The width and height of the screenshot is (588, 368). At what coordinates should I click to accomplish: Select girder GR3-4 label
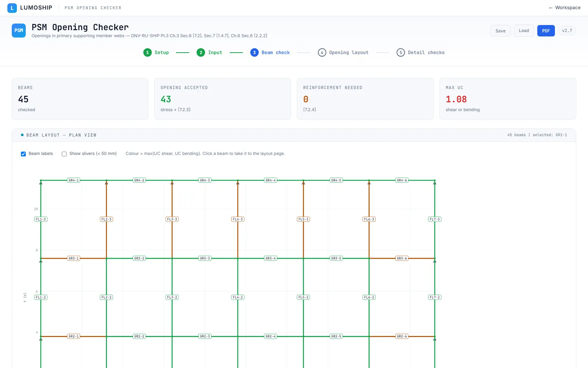[270, 258]
